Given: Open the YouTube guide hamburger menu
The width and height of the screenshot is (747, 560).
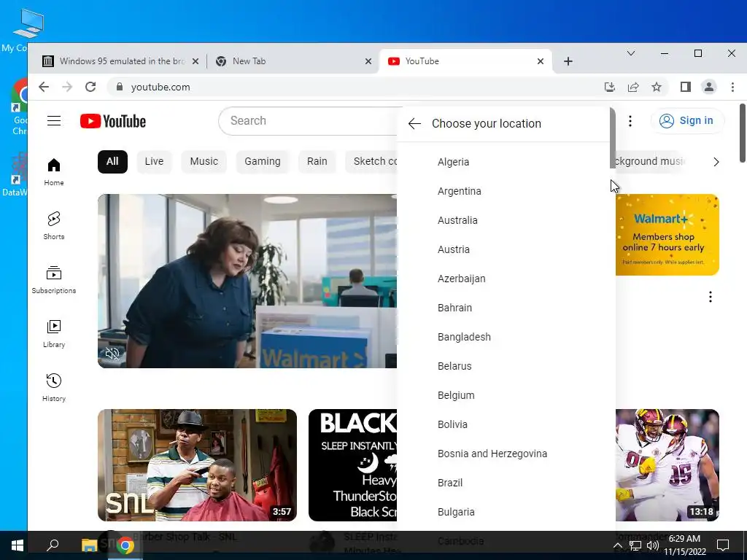Looking at the screenshot, I should (x=54, y=121).
